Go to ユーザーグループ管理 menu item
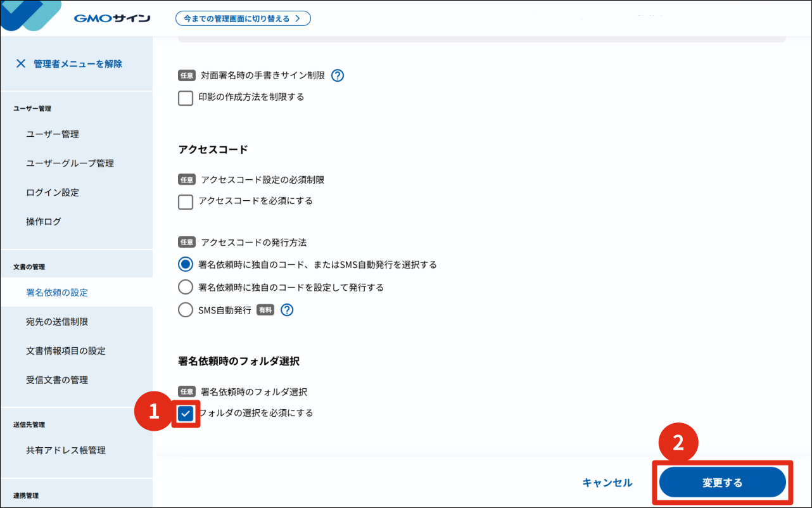Image resolution: width=812 pixels, height=508 pixels. click(70, 163)
